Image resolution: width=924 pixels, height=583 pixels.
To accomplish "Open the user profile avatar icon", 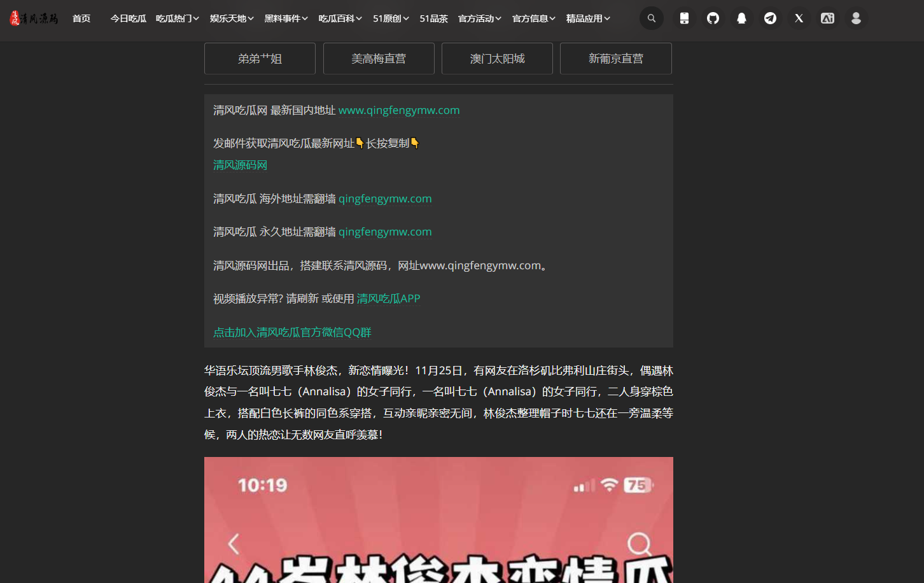I will (x=856, y=18).
